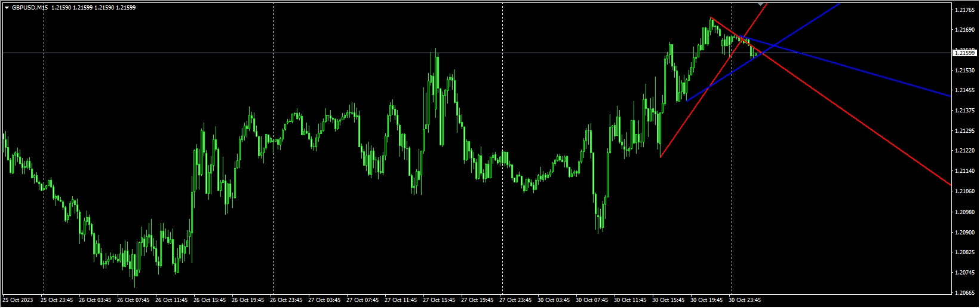The image size is (980, 308).
Task: Click the GBPUSD,M15 chart title text
Action: (30, 8)
